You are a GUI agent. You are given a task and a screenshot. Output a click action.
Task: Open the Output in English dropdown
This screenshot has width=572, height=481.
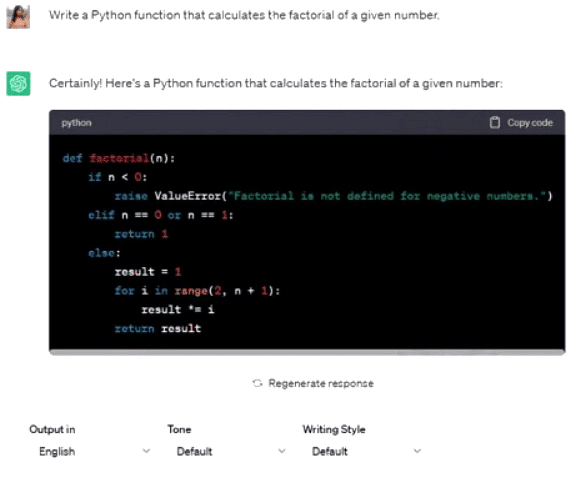(94, 451)
